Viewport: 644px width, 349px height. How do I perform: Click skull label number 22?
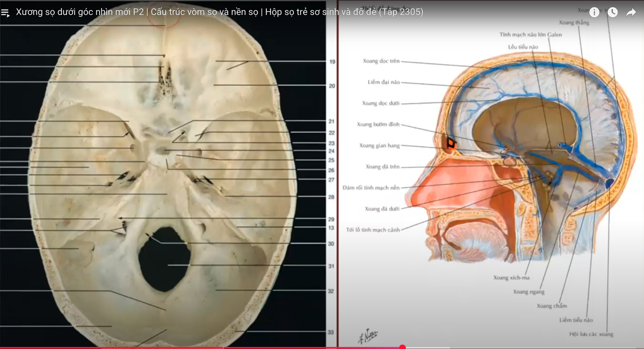click(332, 133)
